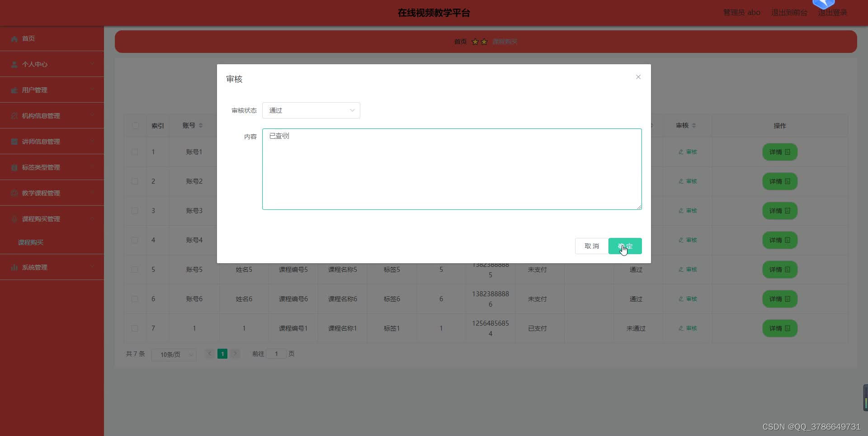Click the 首页 home icon in the sidebar

[14, 39]
